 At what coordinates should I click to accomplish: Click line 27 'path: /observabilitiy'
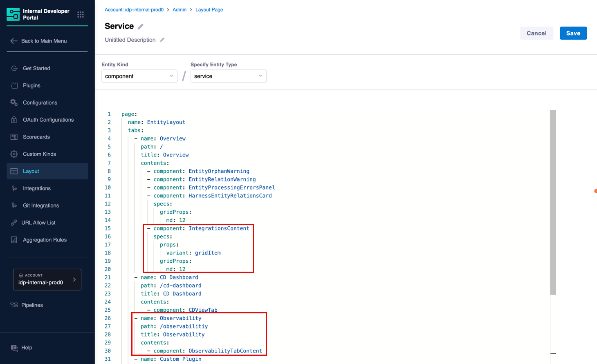point(174,326)
